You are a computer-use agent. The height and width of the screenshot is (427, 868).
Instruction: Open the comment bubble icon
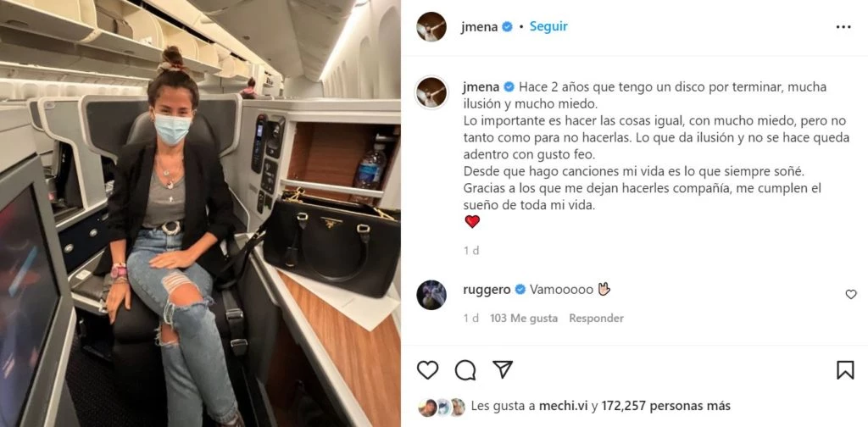pos(465,369)
